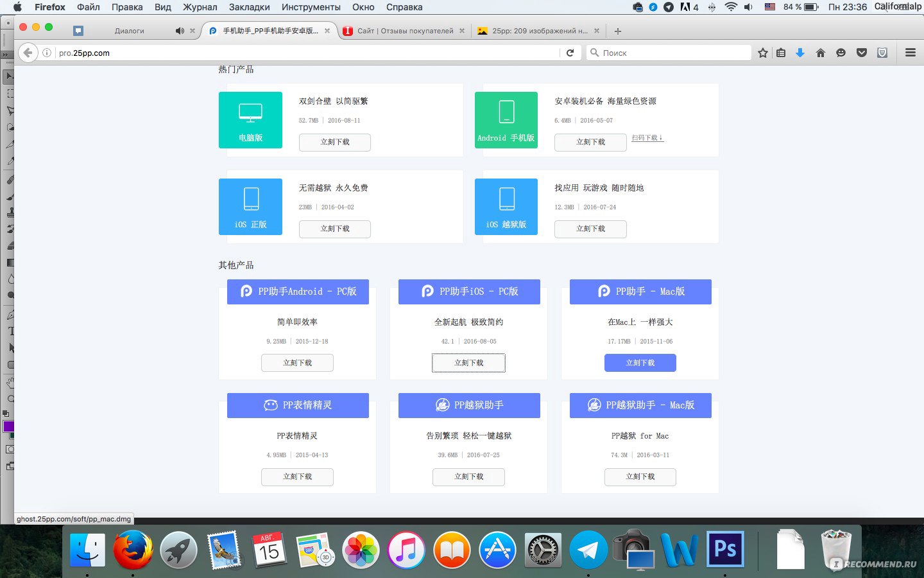Click 立刻下载 under PP助手Android - PC版
Image resolution: width=924 pixels, height=578 pixels.
coord(297,363)
